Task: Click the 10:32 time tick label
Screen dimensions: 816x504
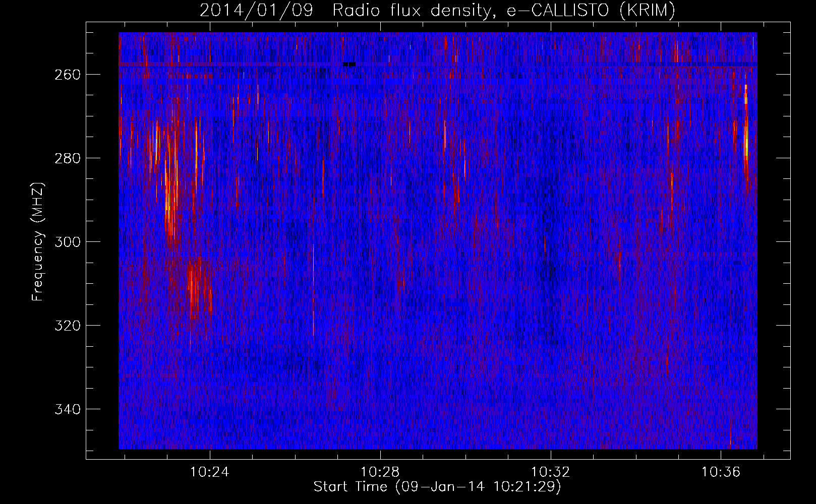Action: click(x=551, y=472)
